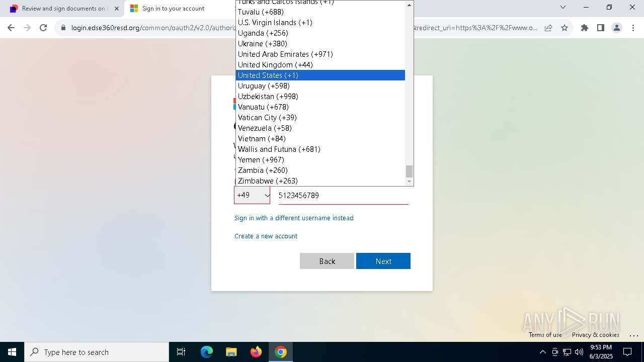Click the phone number field showing 5123456789
644x362 pixels.
(344, 195)
